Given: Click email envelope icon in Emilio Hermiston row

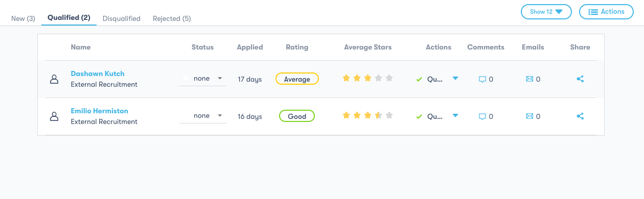Looking at the screenshot, I should click(x=530, y=116).
